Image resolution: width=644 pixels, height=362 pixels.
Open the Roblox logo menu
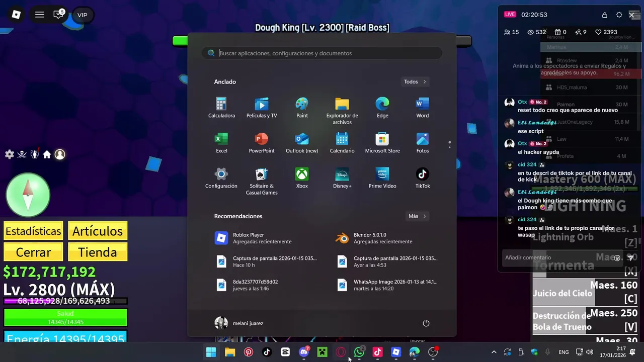click(16, 15)
